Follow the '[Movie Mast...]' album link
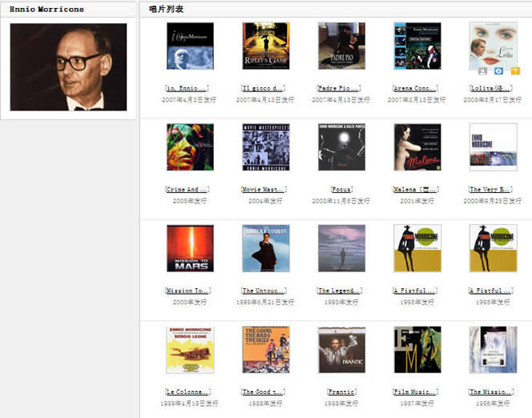This screenshot has height=418, width=532. (264, 190)
